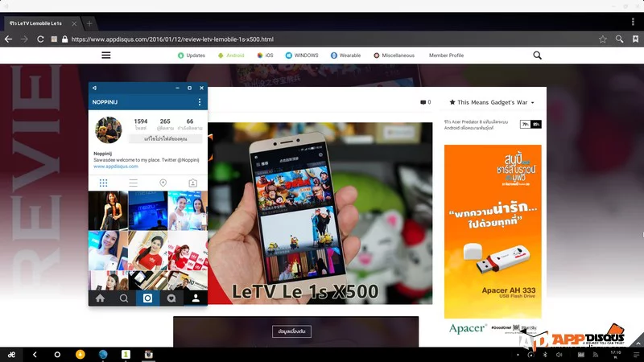The image size is (644, 362).
Task: Expand the This Means Gadget's War dropdown
Action: 492,102
